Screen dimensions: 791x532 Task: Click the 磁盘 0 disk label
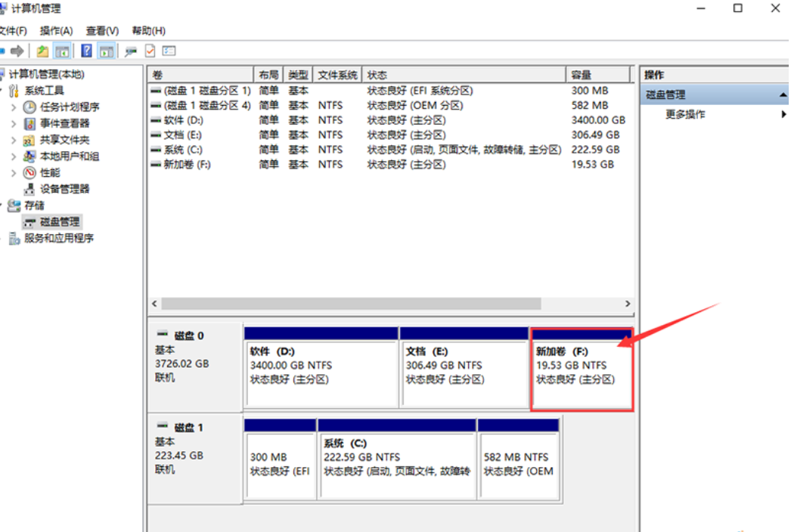pos(188,336)
